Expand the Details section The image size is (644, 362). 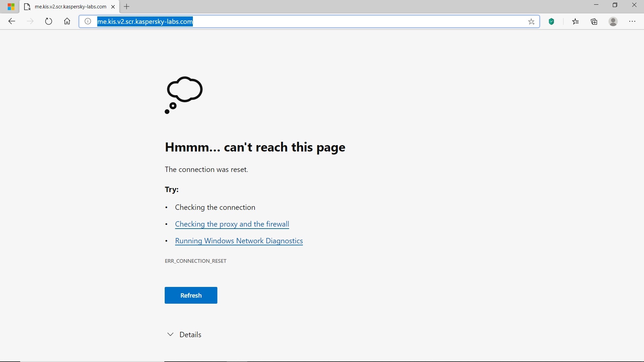(184, 335)
